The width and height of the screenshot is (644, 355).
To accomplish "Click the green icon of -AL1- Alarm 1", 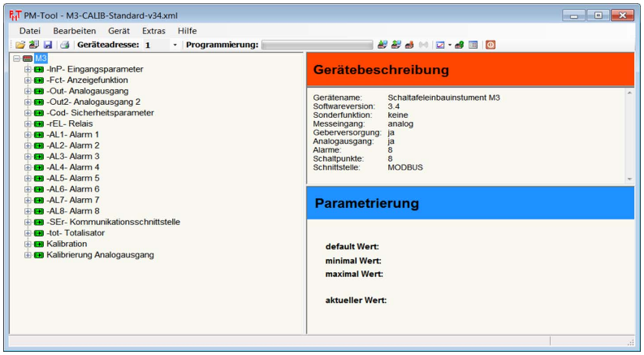I will [39, 135].
